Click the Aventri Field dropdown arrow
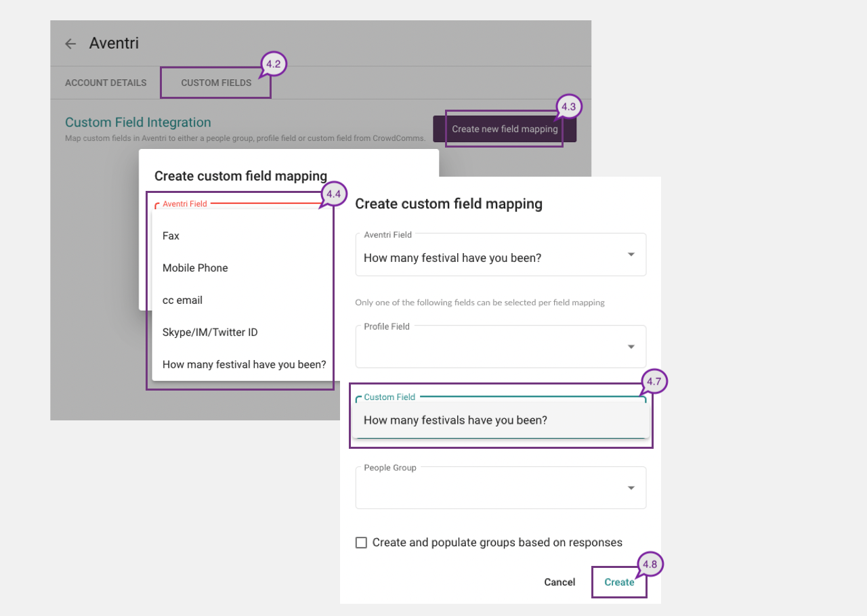 coord(631,255)
